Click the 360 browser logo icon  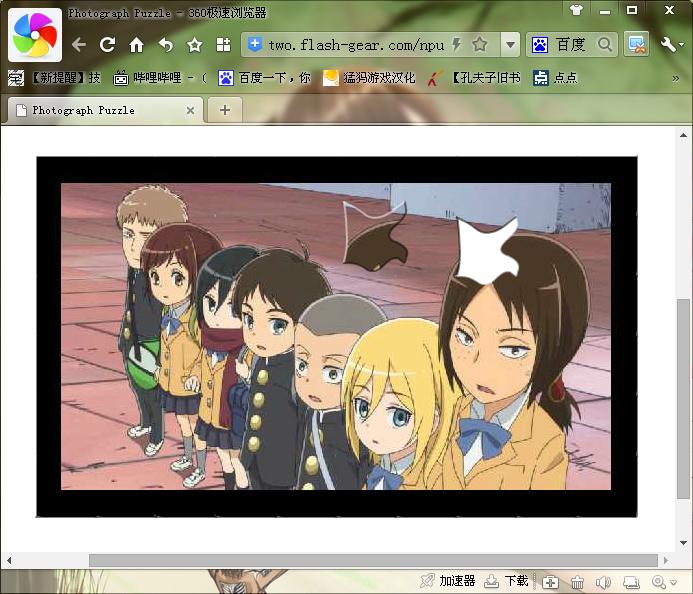click(35, 35)
